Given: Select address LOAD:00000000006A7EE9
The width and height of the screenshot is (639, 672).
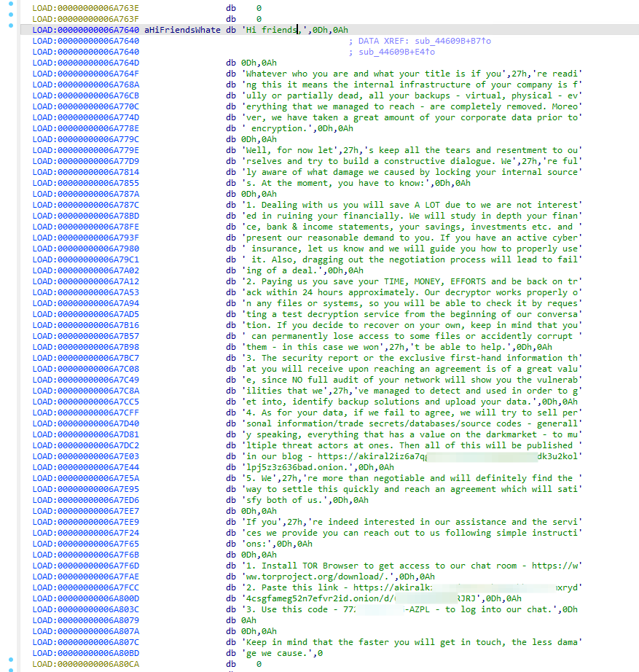Looking at the screenshot, I should tap(86, 522).
